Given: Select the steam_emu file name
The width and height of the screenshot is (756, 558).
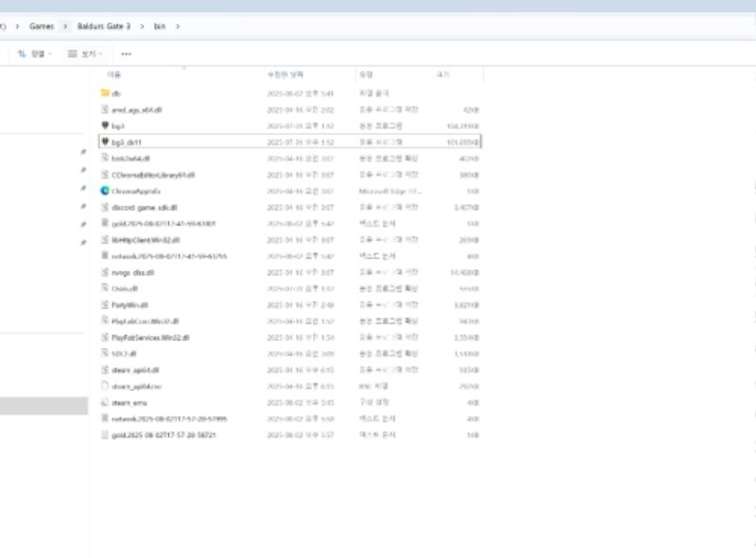Looking at the screenshot, I should 129,403.
